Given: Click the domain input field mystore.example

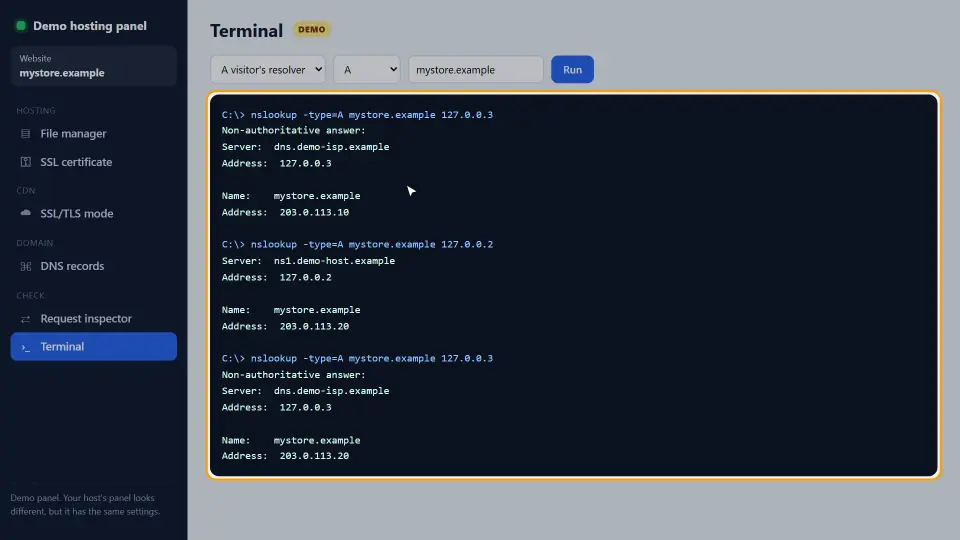Looking at the screenshot, I should click(x=476, y=69).
